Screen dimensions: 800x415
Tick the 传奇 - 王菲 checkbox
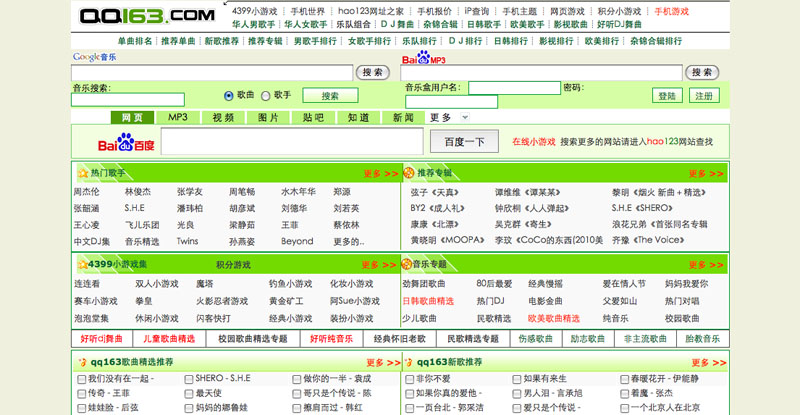82,394
